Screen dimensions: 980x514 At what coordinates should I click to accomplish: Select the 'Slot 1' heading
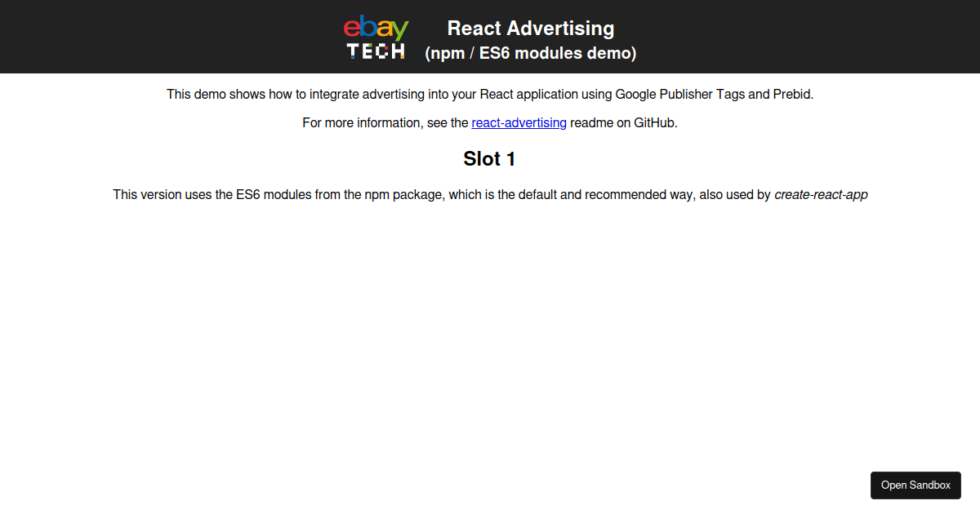489,159
